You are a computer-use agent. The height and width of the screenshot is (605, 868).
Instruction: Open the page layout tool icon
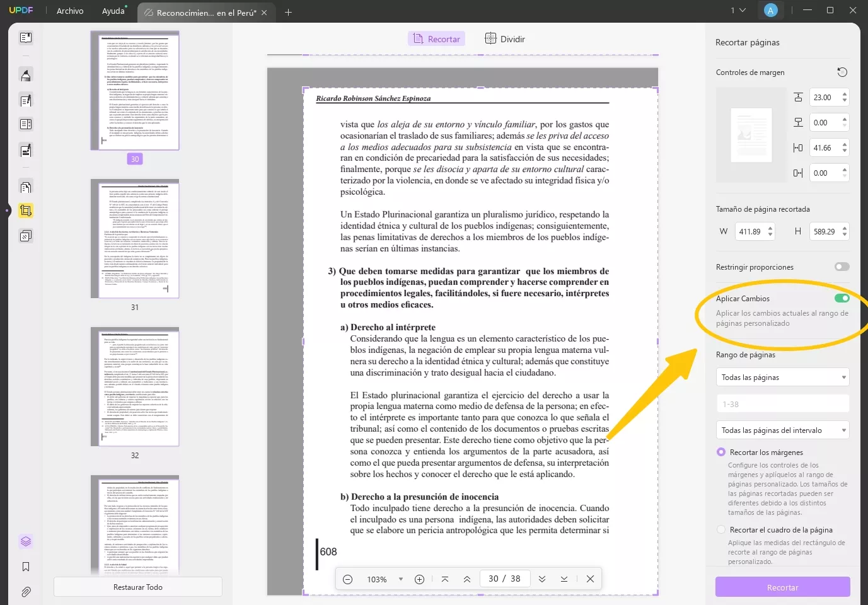point(26,124)
